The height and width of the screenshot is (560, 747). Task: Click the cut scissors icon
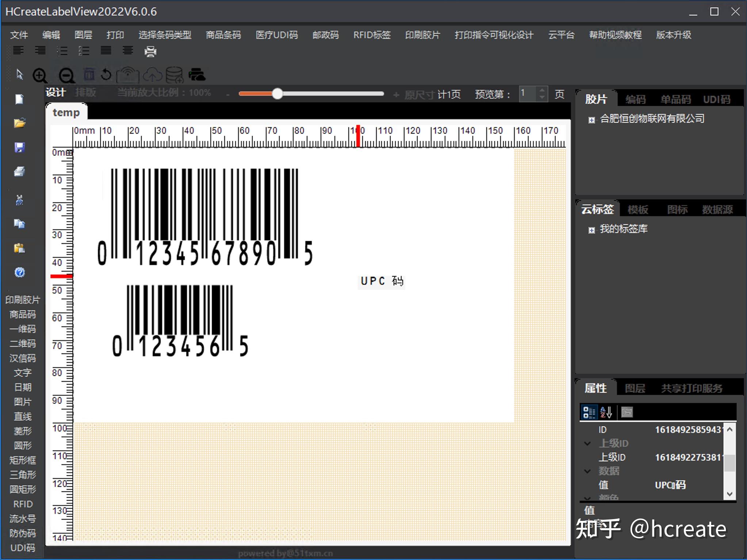[19, 200]
